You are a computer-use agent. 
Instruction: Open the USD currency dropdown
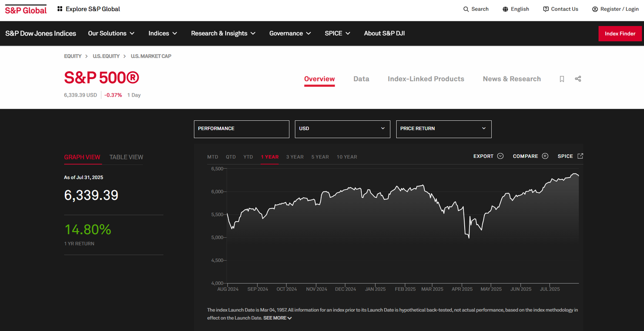[343, 129]
